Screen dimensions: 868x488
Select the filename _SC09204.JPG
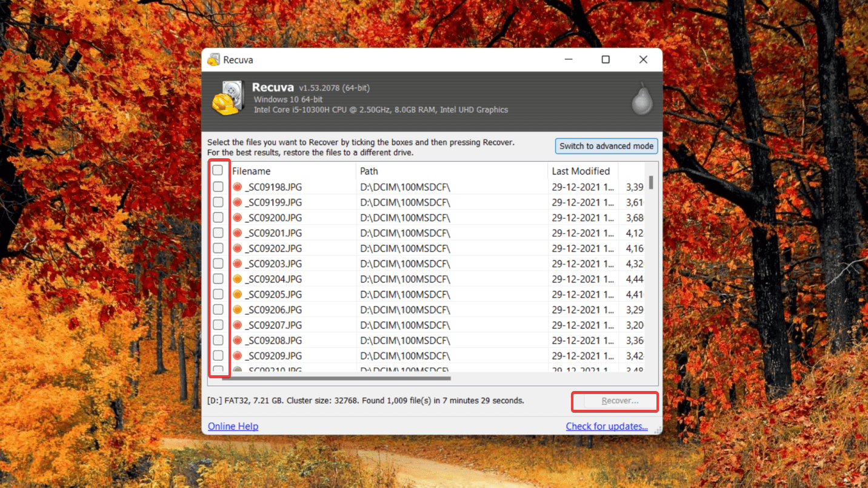(273, 279)
